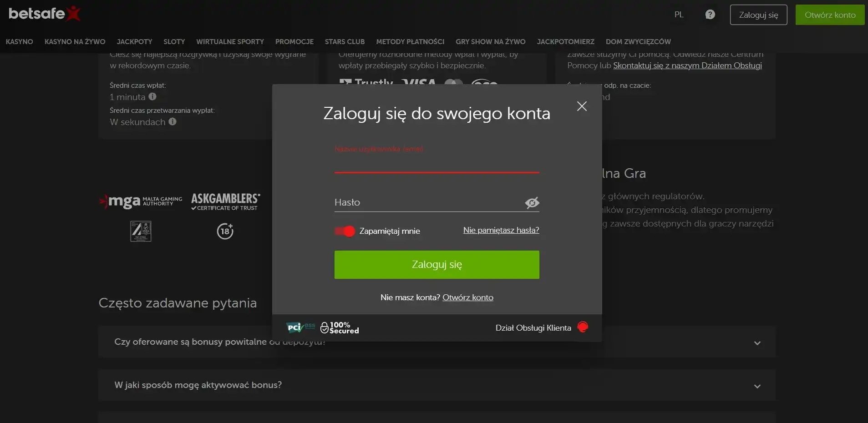Open WIRTUALNE SPORTY menu item
The height and width of the screenshot is (423, 868).
point(230,41)
